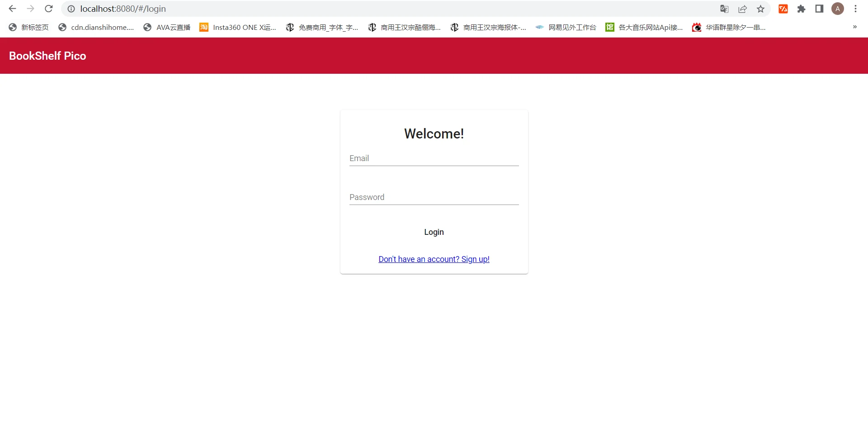Reload the login page
The width and height of the screenshot is (868, 443).
tap(49, 9)
